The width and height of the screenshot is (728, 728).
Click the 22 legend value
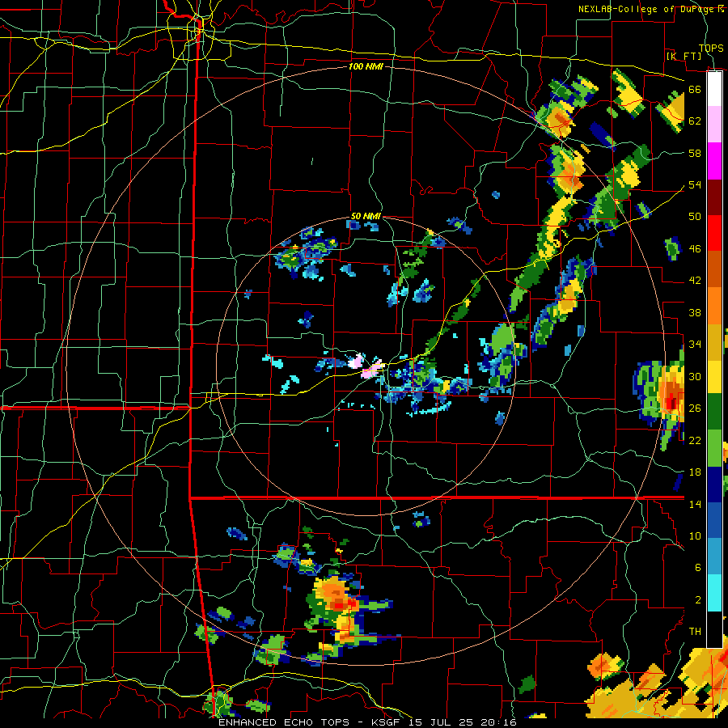tap(695, 440)
